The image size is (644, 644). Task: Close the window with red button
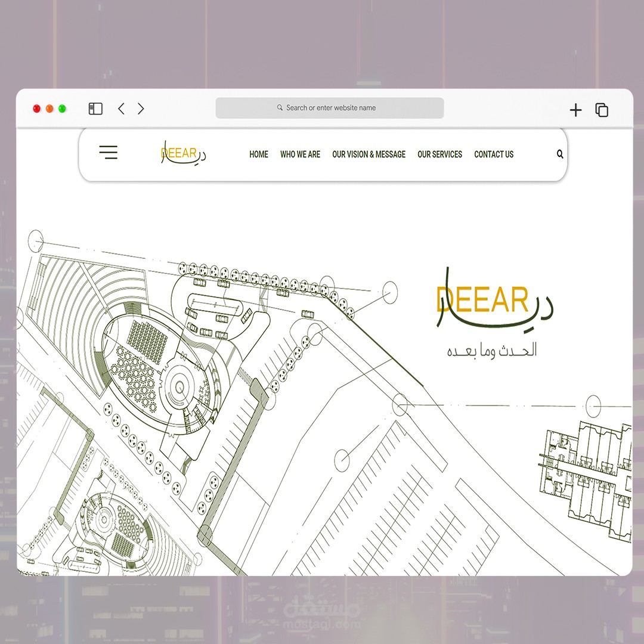click(36, 109)
